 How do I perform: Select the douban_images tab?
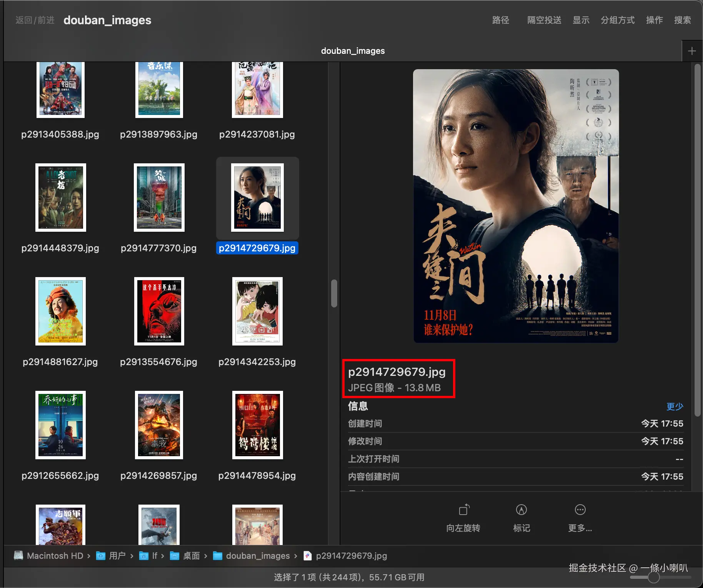tap(353, 51)
